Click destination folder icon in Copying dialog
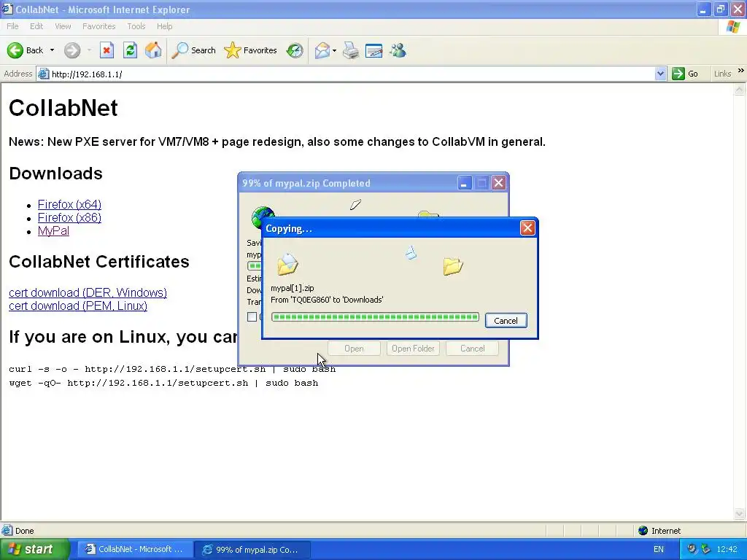 (452, 266)
